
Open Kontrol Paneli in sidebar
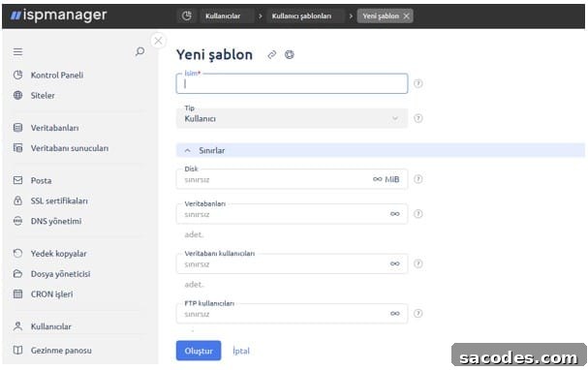click(56, 75)
